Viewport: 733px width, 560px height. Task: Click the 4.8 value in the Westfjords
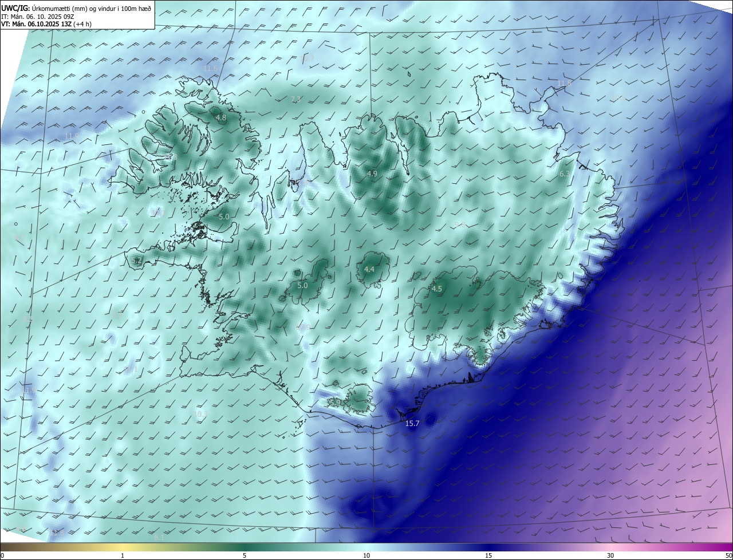[x=221, y=117]
